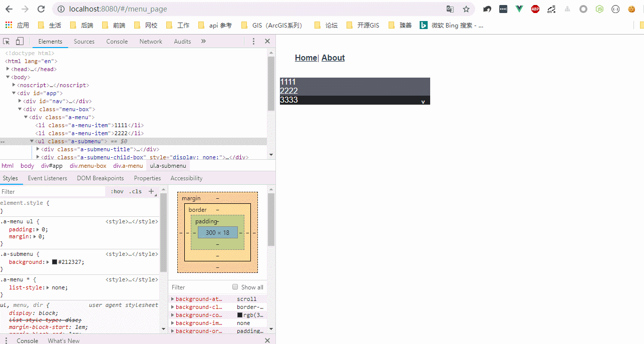Select the Event Listeners tab
Viewport: 644px width, 344px height.
coord(48,178)
